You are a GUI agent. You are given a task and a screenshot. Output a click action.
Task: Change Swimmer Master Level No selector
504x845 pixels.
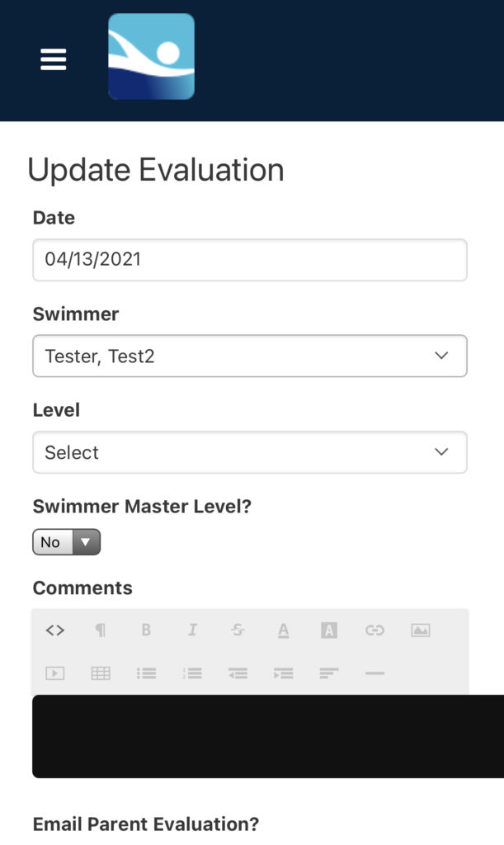pyautogui.click(x=67, y=542)
